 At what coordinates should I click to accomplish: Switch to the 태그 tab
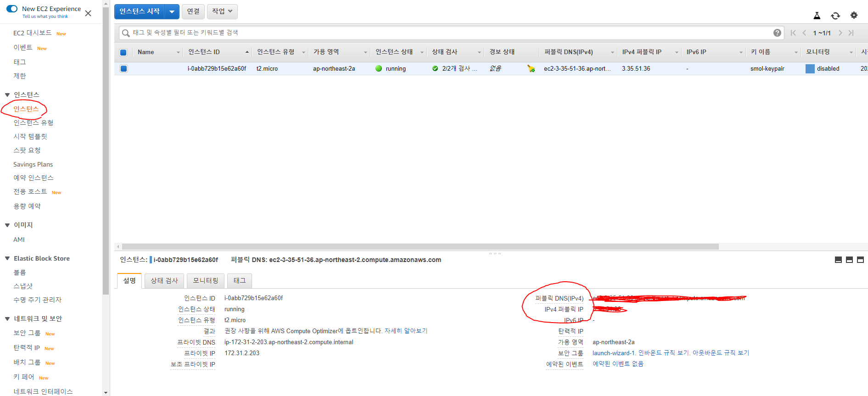(x=240, y=280)
